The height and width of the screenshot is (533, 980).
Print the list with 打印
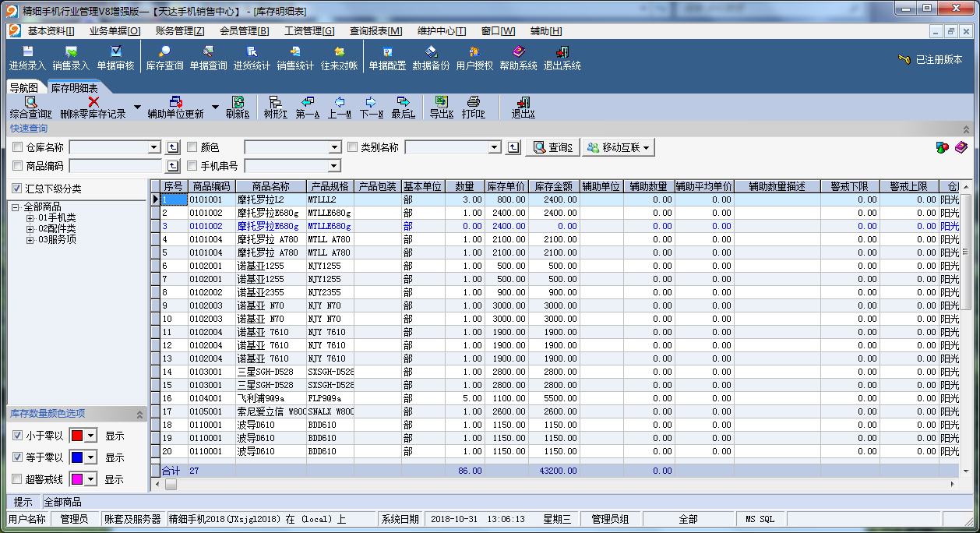coord(474,108)
